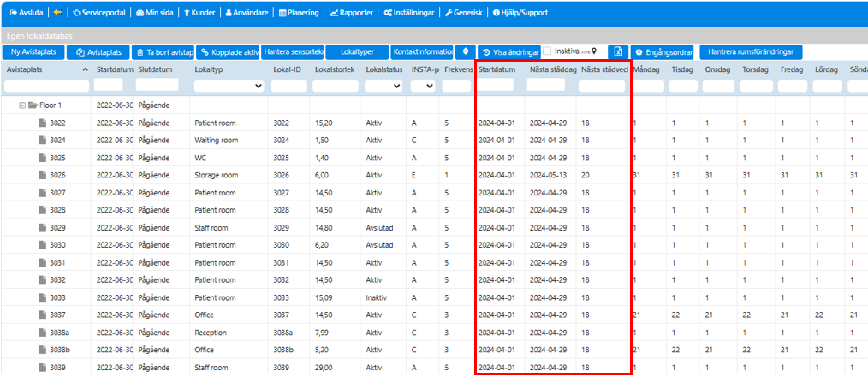Click the map pin location icon

click(x=594, y=51)
